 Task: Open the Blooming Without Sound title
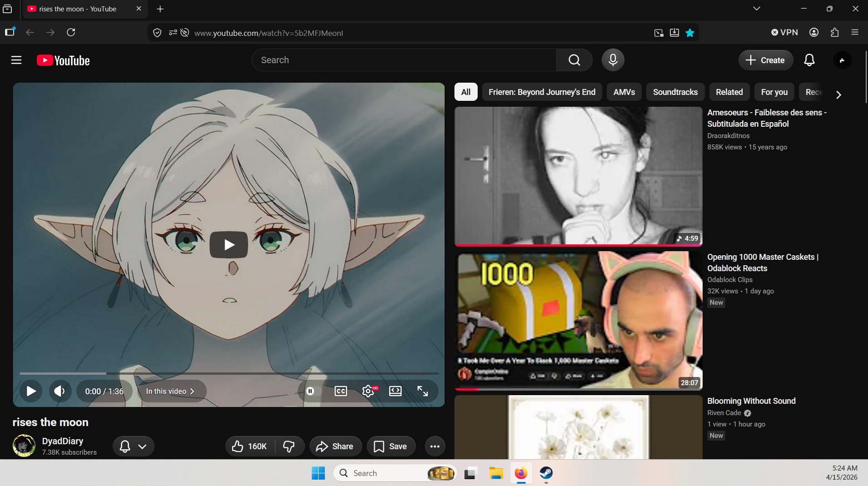click(751, 401)
